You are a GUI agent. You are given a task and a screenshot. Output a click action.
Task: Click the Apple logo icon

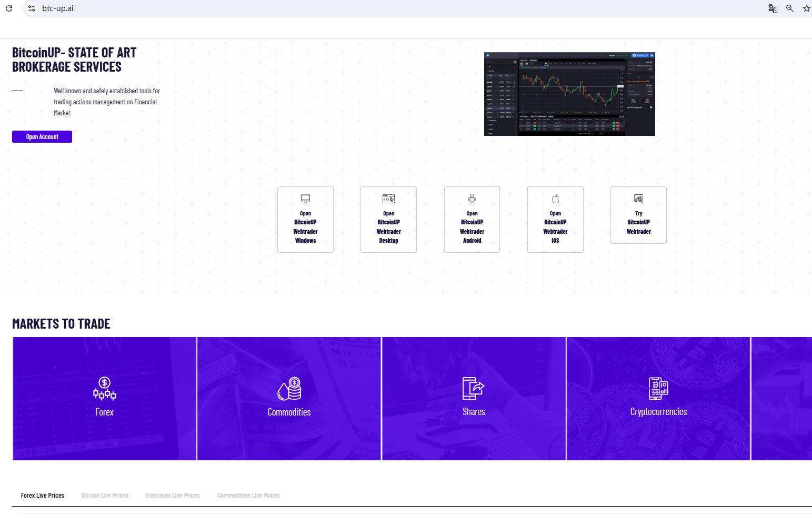[555, 199]
